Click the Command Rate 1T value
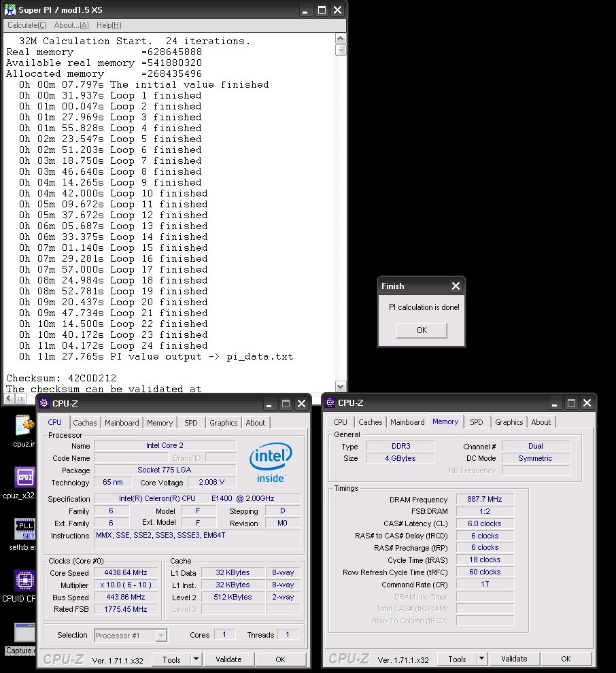 [x=485, y=584]
